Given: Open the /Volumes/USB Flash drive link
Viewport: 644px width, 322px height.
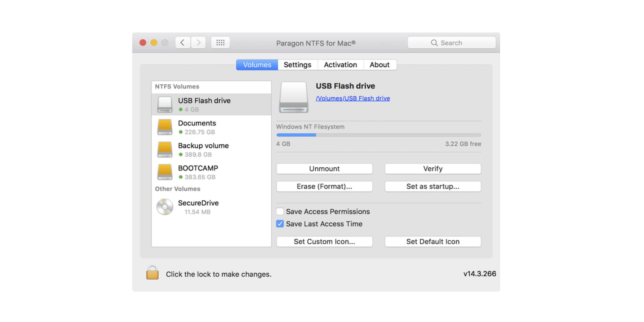Looking at the screenshot, I should tap(353, 98).
